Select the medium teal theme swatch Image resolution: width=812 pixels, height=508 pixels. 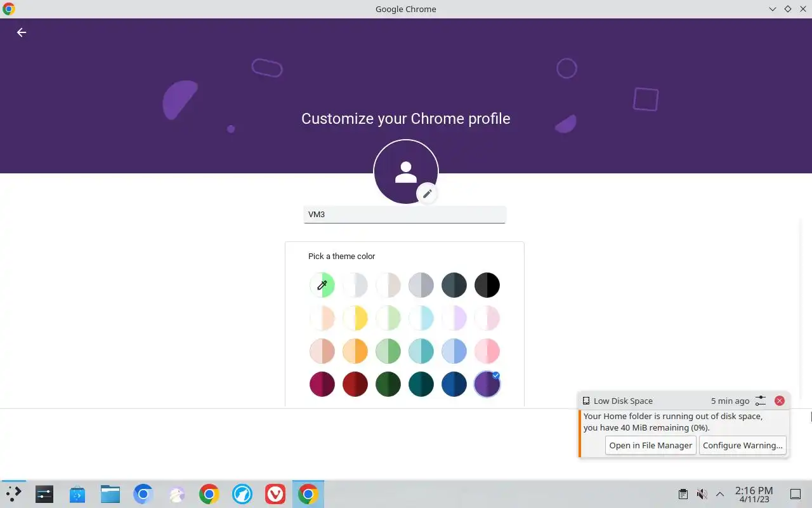421,351
